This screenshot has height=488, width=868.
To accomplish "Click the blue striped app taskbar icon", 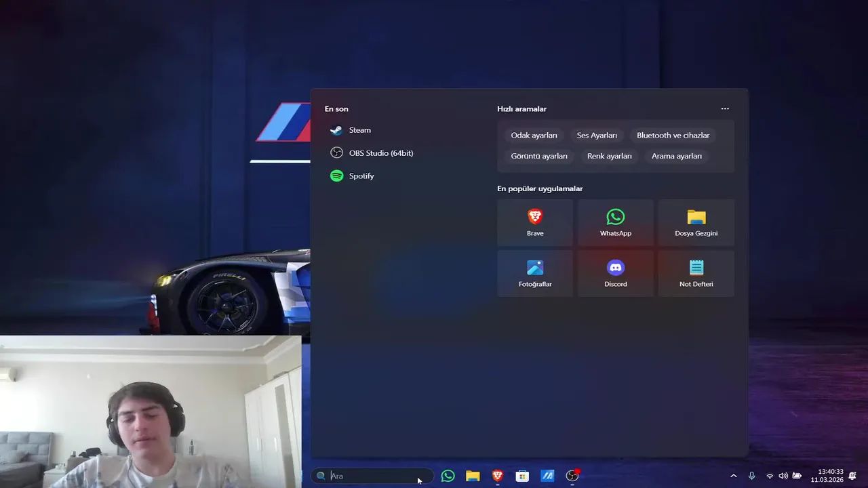I will click(x=547, y=476).
